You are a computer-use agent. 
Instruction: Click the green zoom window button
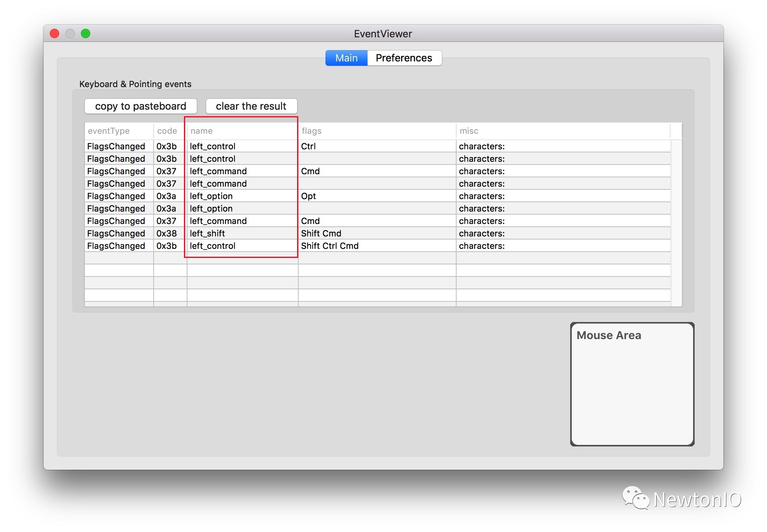click(x=86, y=34)
